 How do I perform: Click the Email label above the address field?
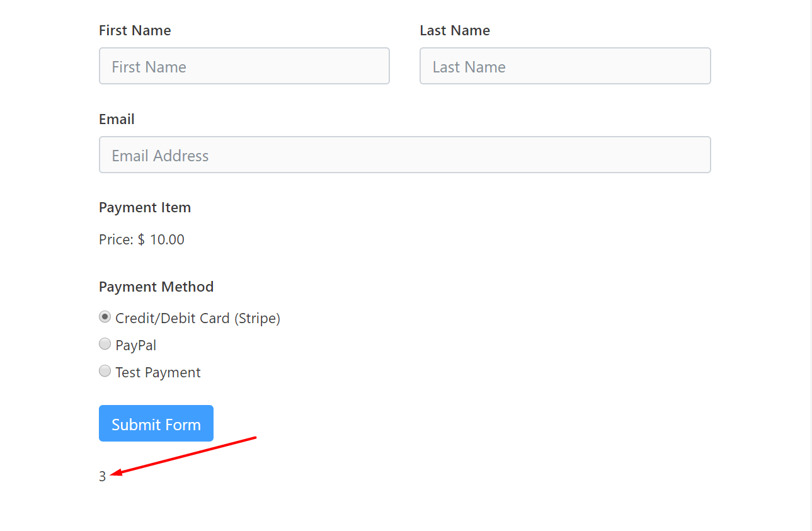[116, 119]
